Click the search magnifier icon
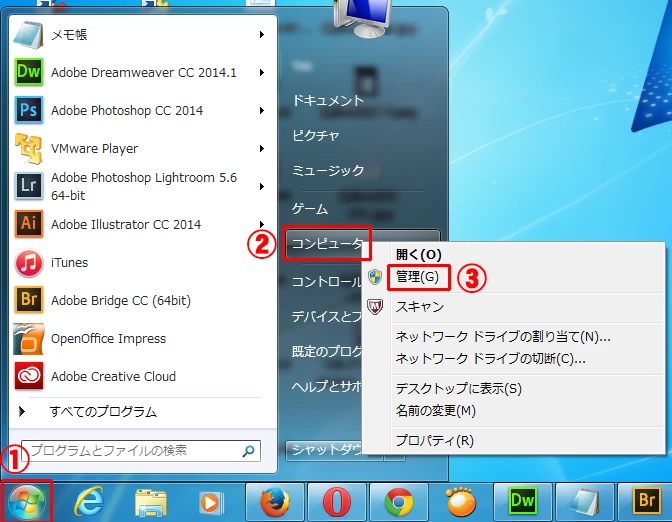 point(249,451)
